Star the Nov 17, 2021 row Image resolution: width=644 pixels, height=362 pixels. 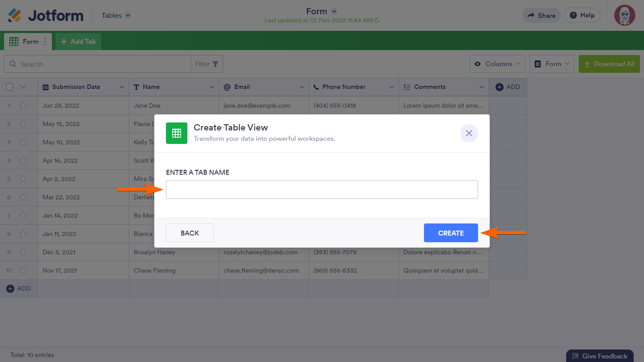click(23, 270)
